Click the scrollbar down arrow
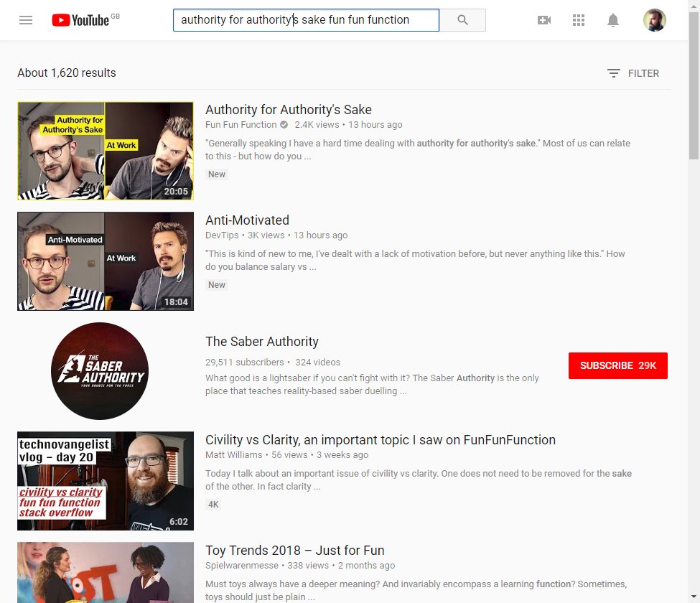The height and width of the screenshot is (603, 700). coord(694,597)
